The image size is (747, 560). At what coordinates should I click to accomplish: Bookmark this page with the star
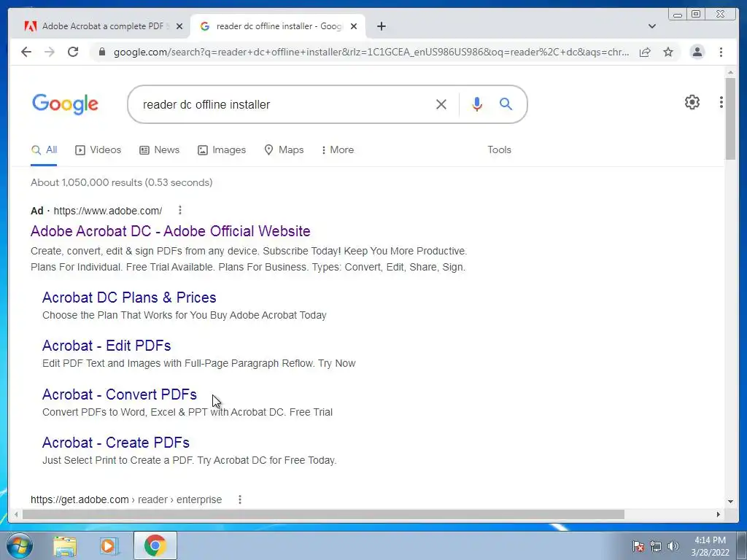668,52
